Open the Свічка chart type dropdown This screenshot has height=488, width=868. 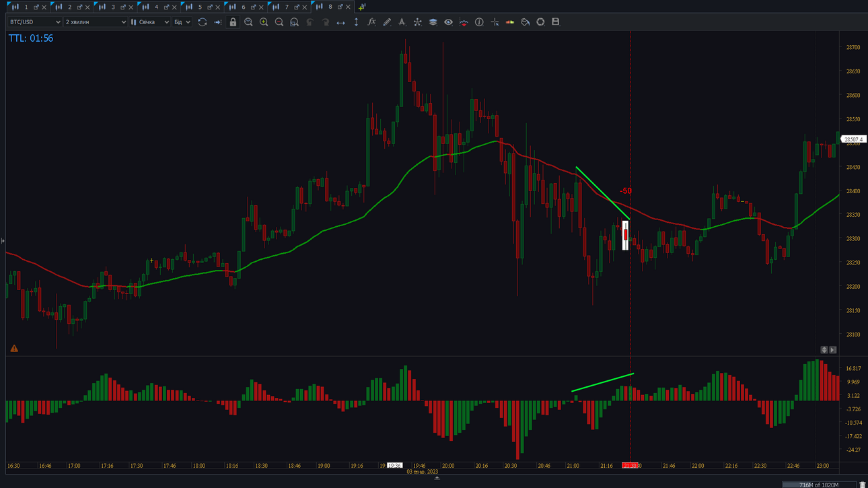(x=150, y=22)
